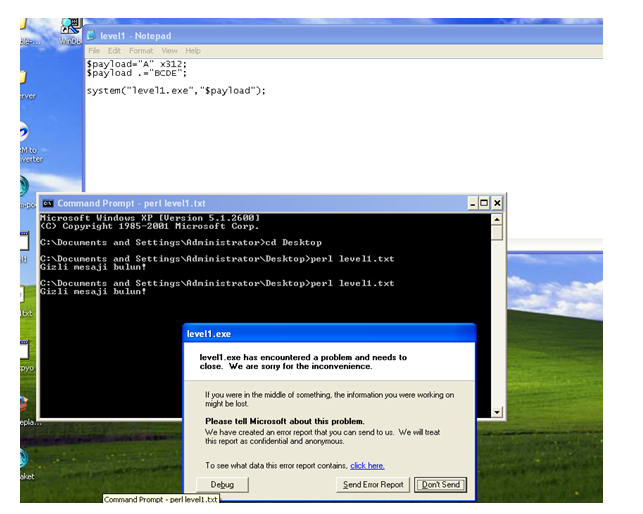
Task: Close the Command Prompt window
Action: pos(497,203)
